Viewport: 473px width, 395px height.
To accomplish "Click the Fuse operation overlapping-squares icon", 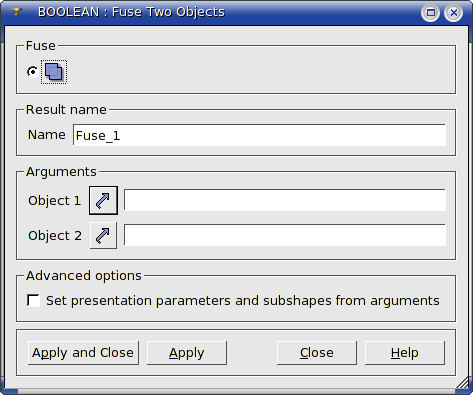I will point(54,72).
